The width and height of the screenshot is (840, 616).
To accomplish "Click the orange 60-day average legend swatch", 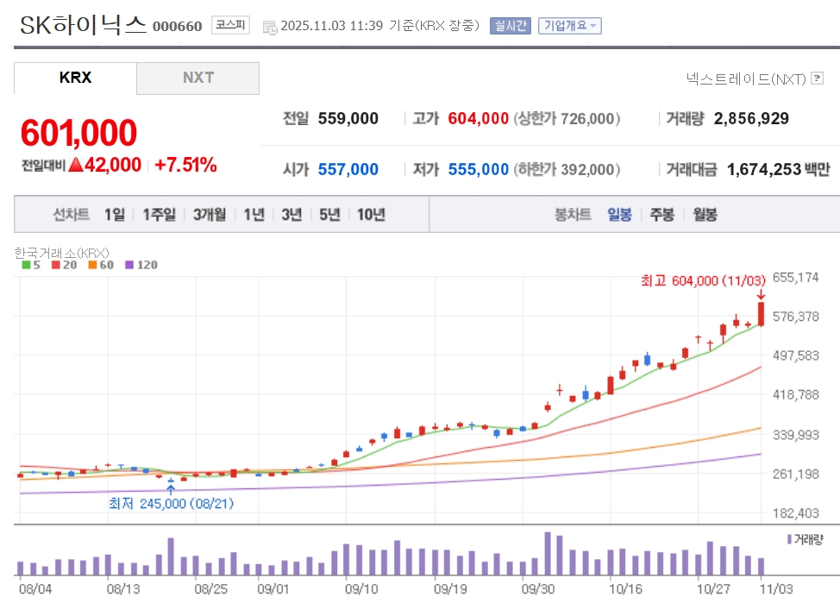I will pos(92,266).
